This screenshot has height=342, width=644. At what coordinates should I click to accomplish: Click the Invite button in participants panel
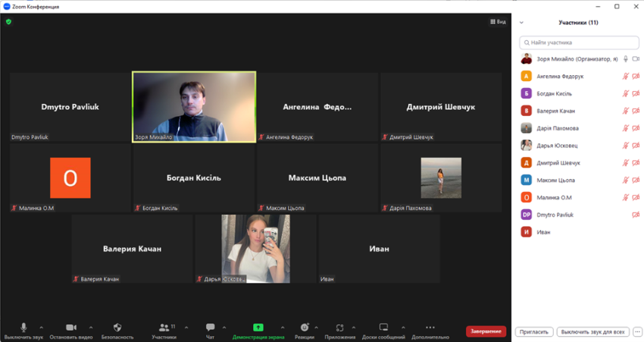pos(534,331)
